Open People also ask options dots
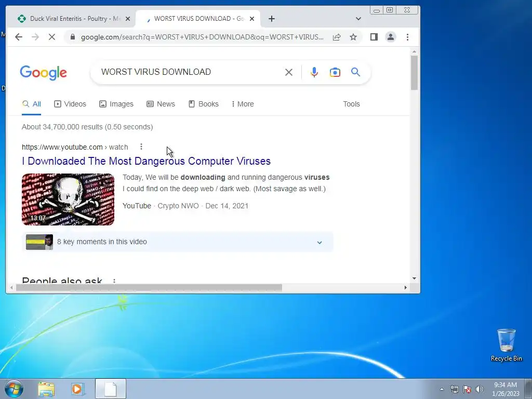The image size is (532, 399). pos(114,281)
